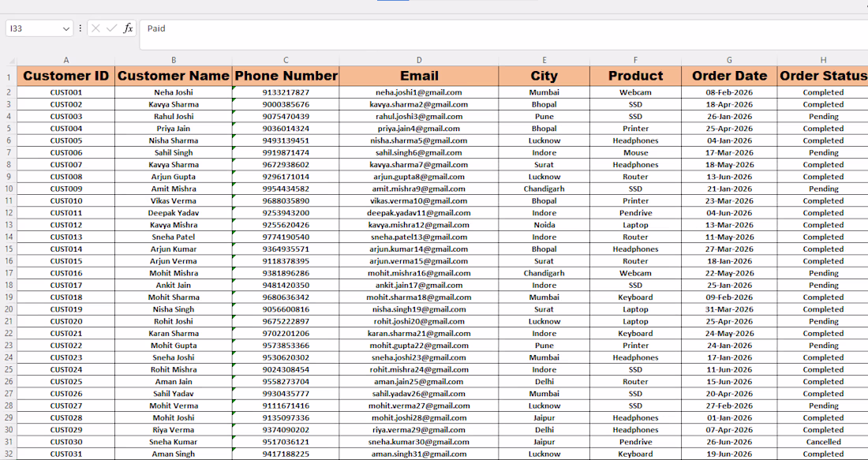Select product cell Pendrive in CUST011 row
The image size is (868, 460).
635,212
